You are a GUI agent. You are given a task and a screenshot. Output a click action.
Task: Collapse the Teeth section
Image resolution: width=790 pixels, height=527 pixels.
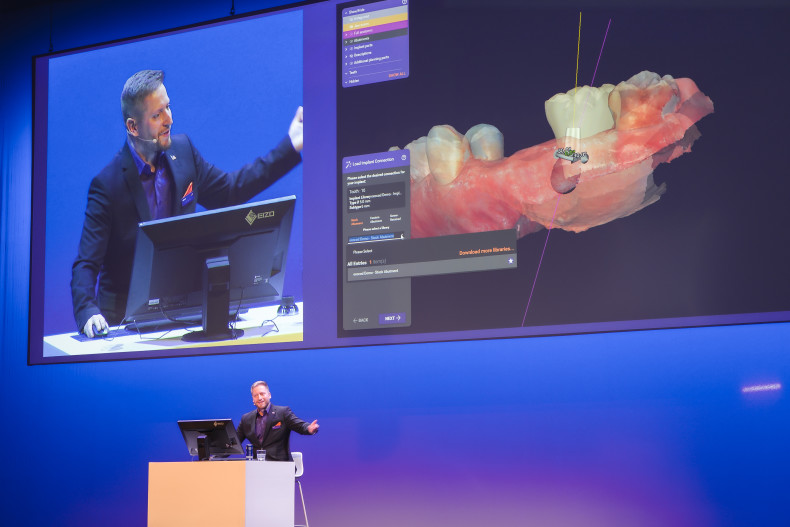(x=346, y=74)
